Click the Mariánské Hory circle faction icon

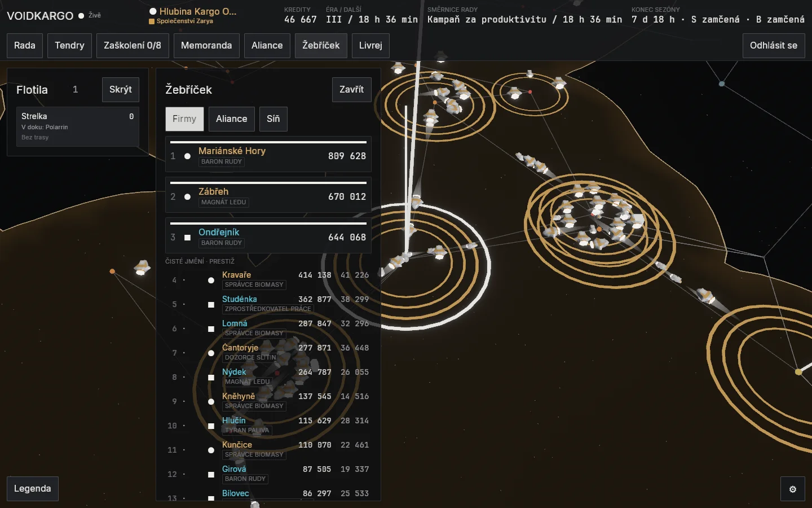pos(187,156)
